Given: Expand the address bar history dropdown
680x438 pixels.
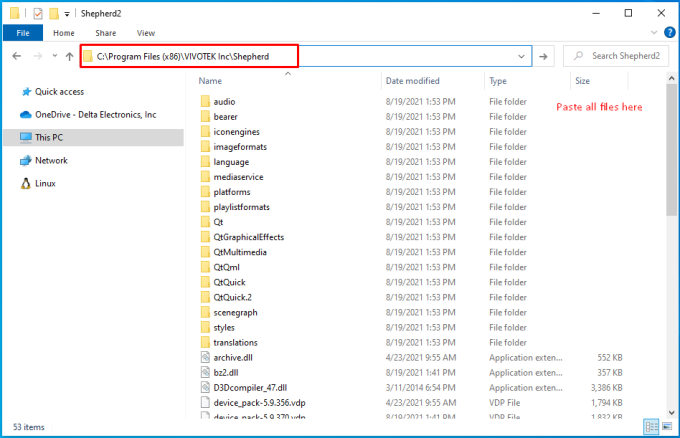Looking at the screenshot, I should 522,57.
